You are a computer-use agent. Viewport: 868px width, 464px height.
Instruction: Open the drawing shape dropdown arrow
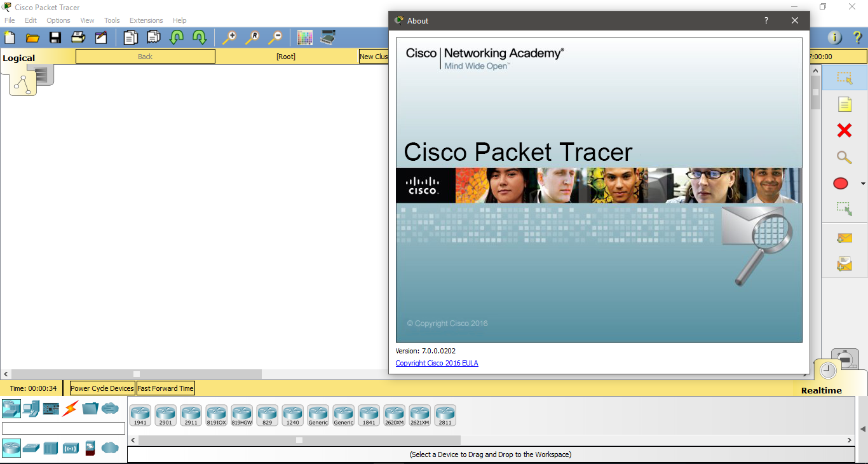pyautogui.click(x=863, y=184)
